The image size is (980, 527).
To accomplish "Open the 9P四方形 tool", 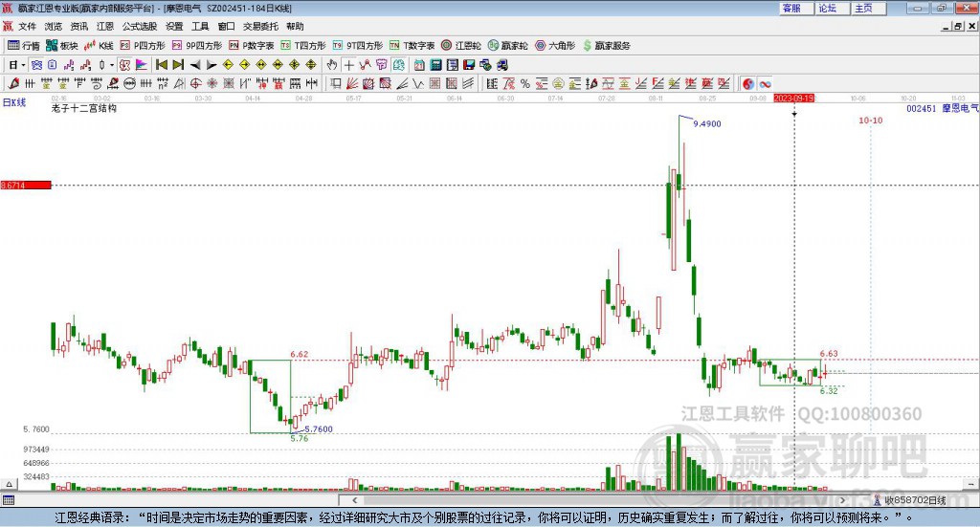I will click(197, 46).
